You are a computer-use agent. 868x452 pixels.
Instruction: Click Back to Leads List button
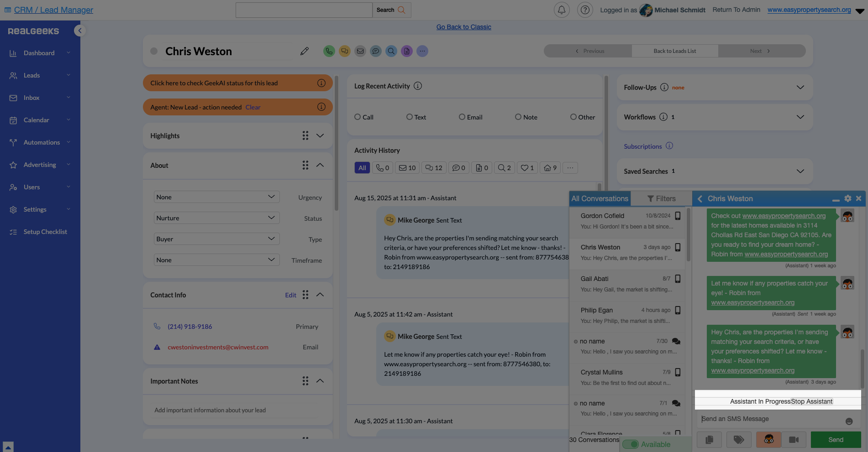[x=675, y=51]
